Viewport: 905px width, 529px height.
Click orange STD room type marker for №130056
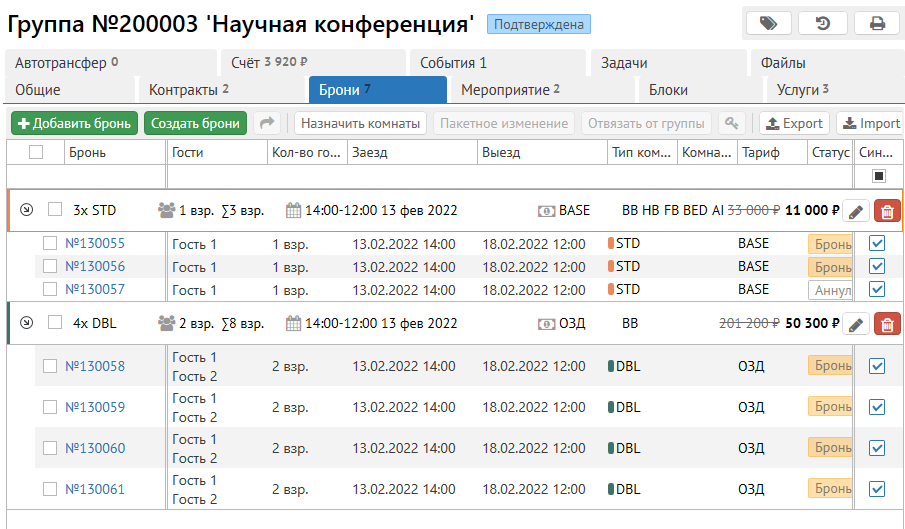[611, 266]
